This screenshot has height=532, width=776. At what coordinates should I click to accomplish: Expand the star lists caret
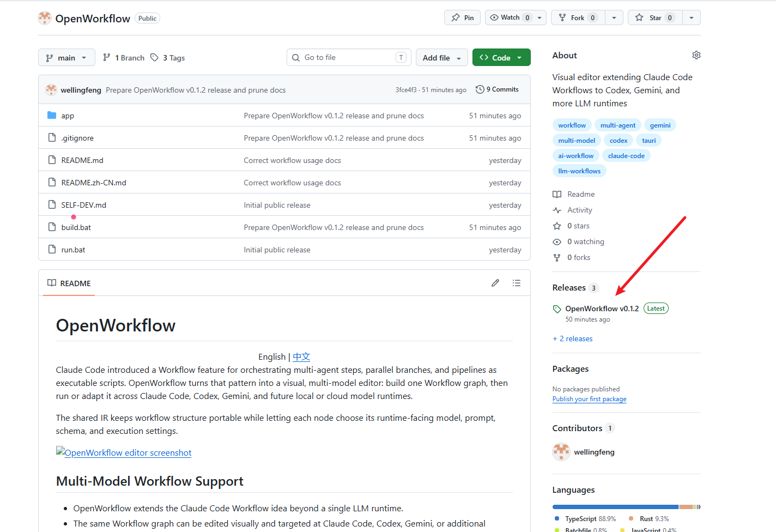point(692,17)
